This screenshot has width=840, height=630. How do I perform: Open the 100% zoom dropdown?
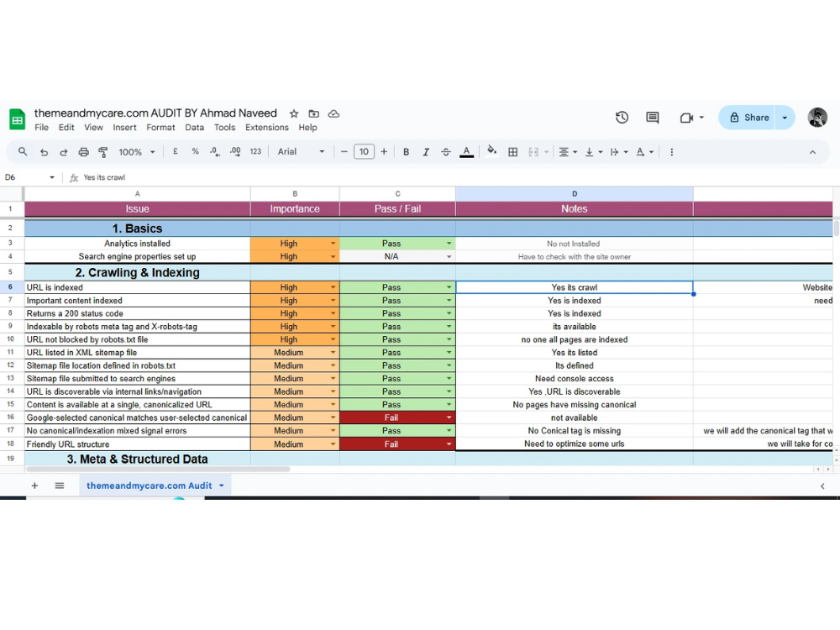click(x=137, y=152)
